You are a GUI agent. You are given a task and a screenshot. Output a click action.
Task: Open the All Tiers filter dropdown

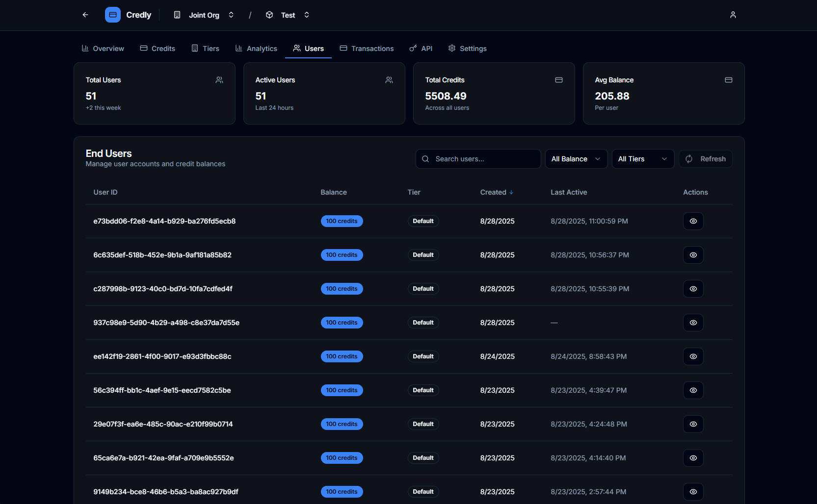tap(642, 159)
